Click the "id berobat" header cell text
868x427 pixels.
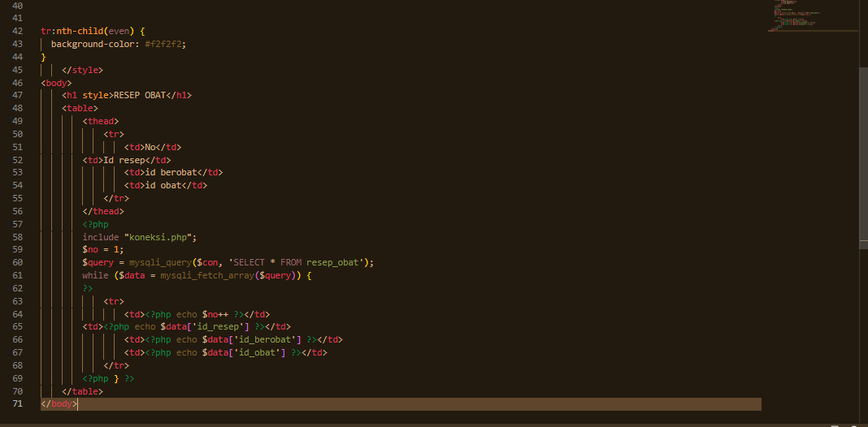click(171, 173)
